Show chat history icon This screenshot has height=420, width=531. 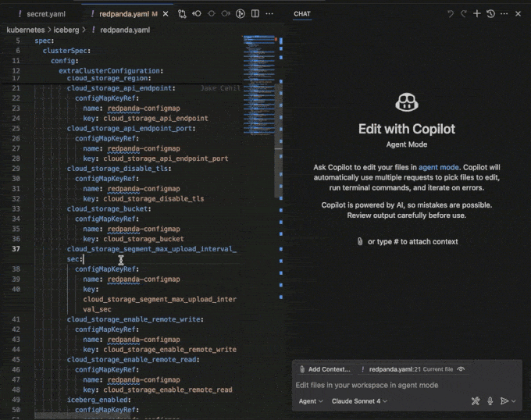[x=490, y=14]
